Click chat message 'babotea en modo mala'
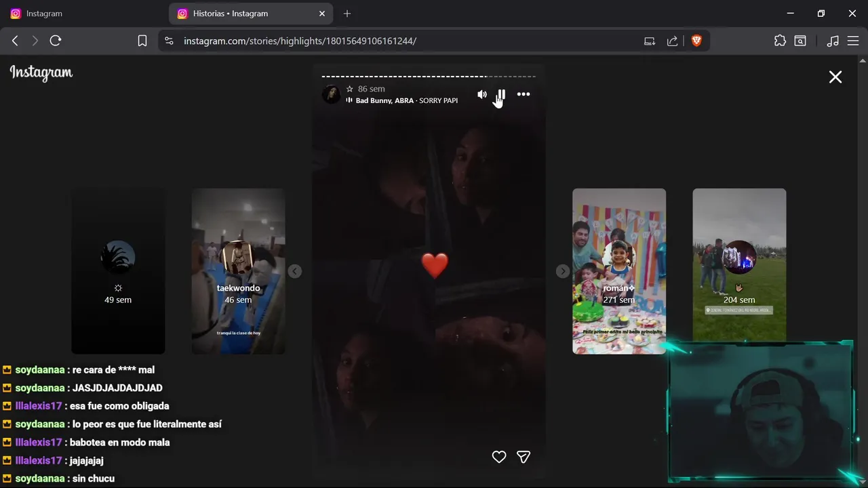The width and height of the screenshot is (868, 488). [120, 442]
